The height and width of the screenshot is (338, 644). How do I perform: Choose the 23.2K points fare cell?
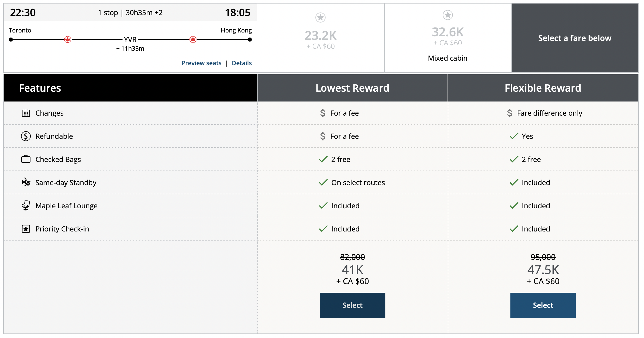point(320,38)
